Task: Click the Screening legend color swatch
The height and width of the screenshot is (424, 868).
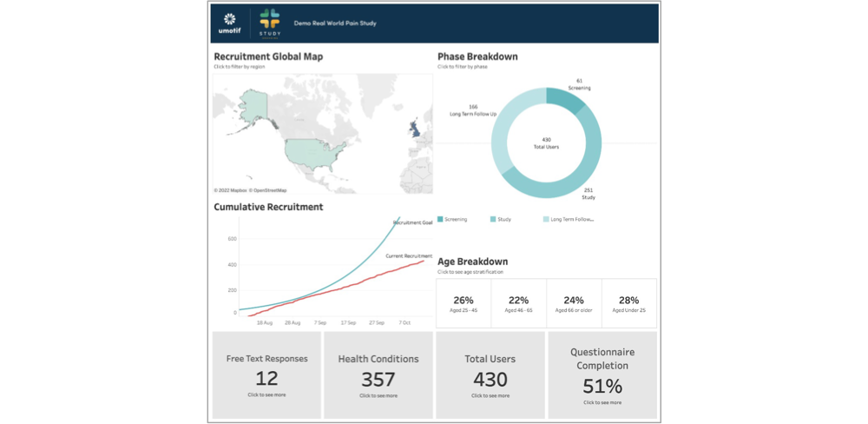Action: coord(441,220)
